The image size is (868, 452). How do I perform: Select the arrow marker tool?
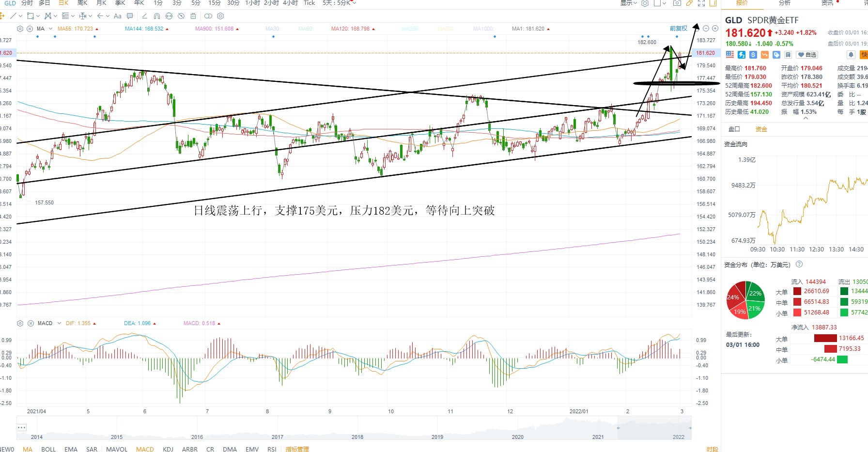(x=100, y=16)
